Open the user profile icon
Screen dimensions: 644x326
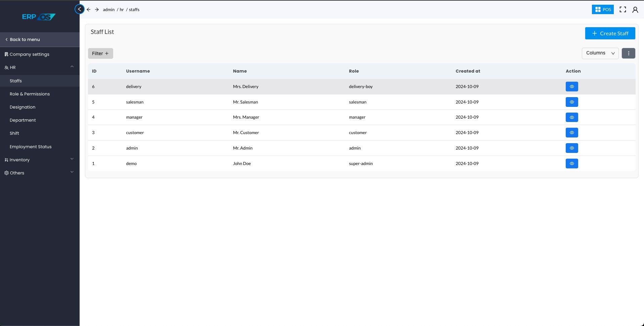[x=635, y=10]
